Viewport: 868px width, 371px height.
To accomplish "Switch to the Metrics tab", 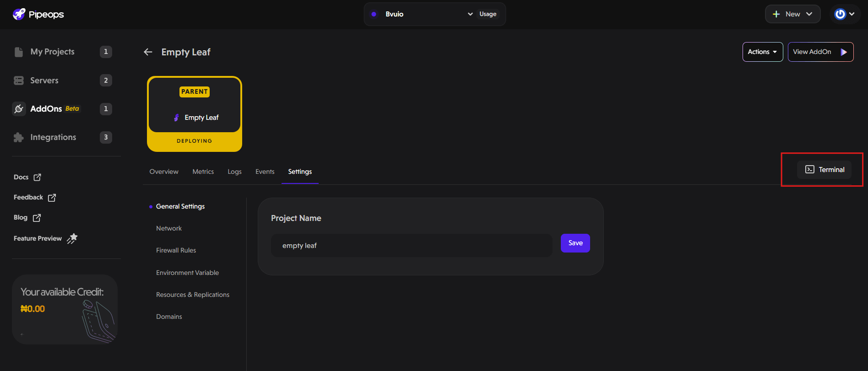I will click(x=203, y=171).
